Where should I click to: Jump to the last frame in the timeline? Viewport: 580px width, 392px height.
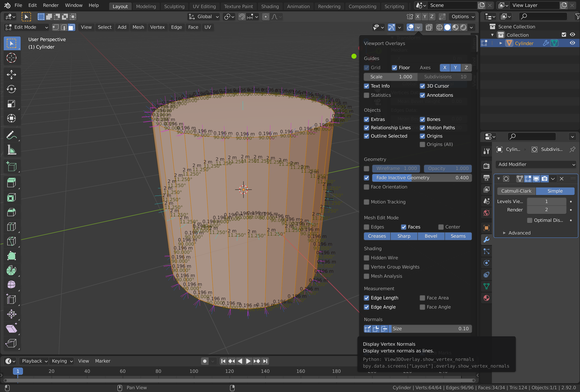pos(265,361)
